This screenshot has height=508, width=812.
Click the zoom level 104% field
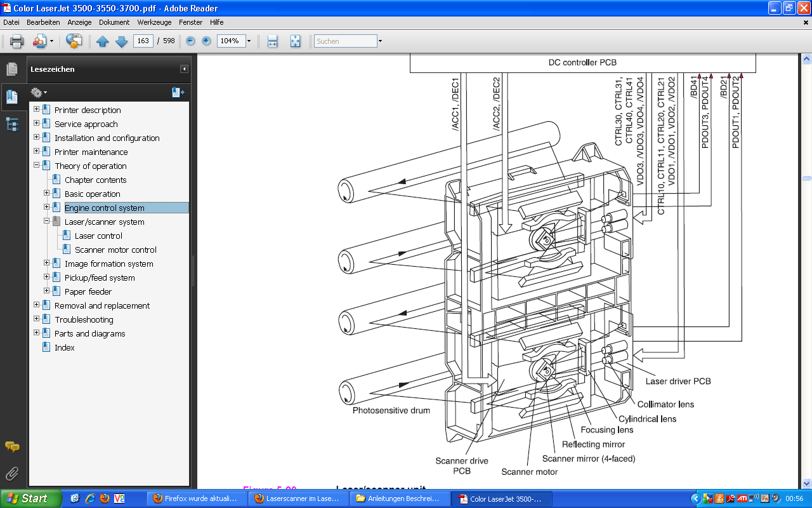coord(231,41)
